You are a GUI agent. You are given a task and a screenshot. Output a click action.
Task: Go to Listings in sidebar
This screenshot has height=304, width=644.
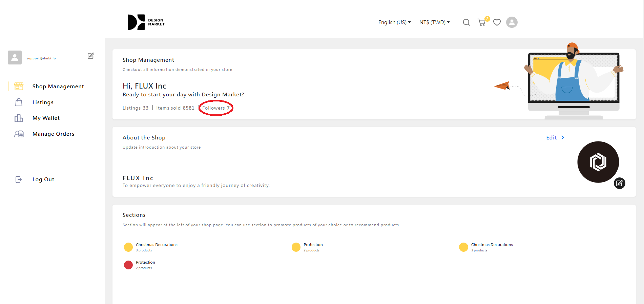point(43,102)
